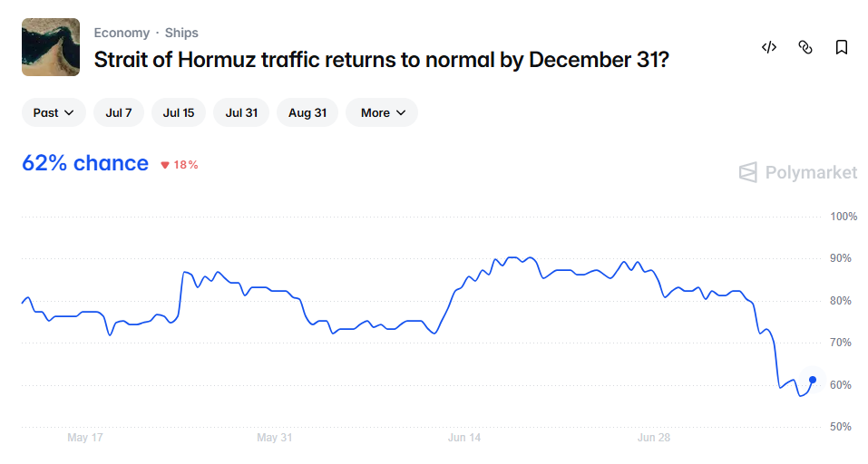The width and height of the screenshot is (868, 464).
Task: Click the Polymarket logo watermark
Action: (x=797, y=172)
